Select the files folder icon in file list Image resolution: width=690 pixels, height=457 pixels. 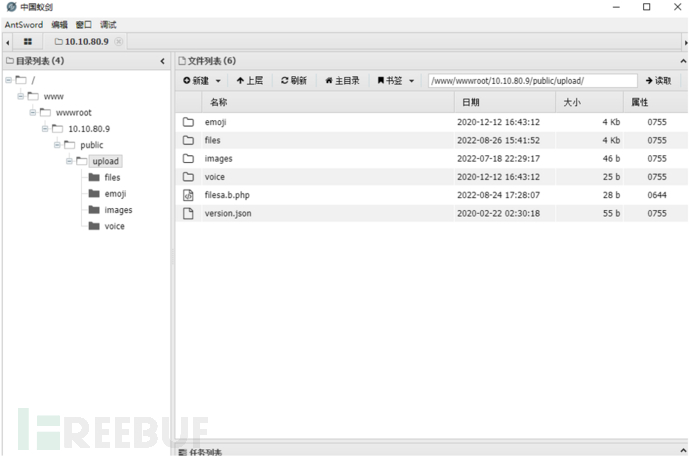188,140
